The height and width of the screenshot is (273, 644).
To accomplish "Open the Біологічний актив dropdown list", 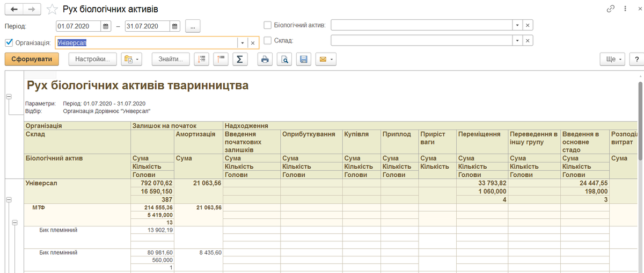I will (x=517, y=25).
